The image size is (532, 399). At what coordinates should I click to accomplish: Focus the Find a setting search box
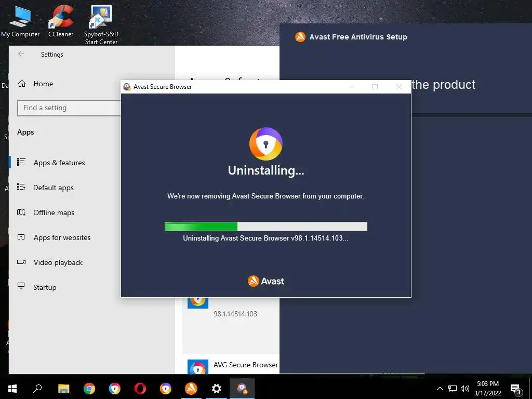(69, 108)
